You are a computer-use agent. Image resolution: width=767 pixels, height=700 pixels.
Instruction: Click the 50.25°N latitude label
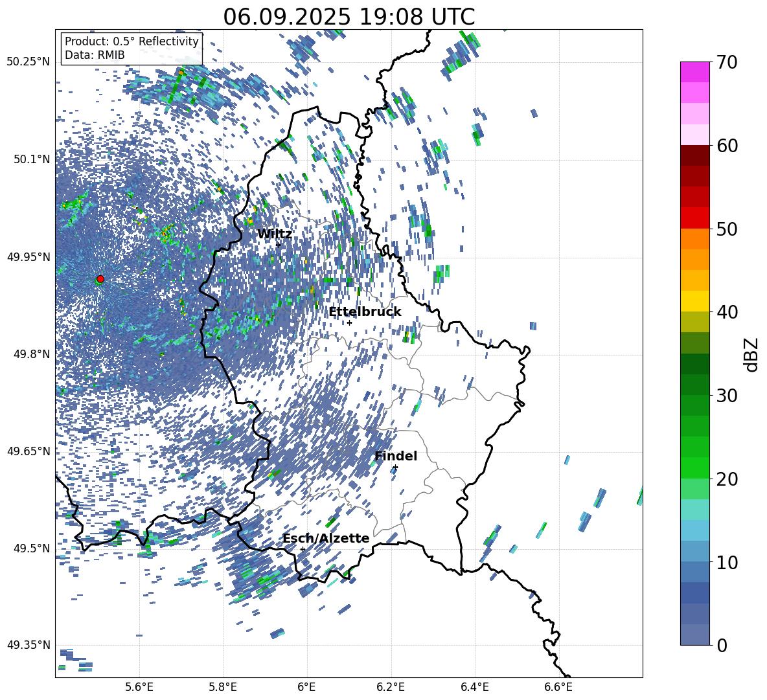coord(29,62)
